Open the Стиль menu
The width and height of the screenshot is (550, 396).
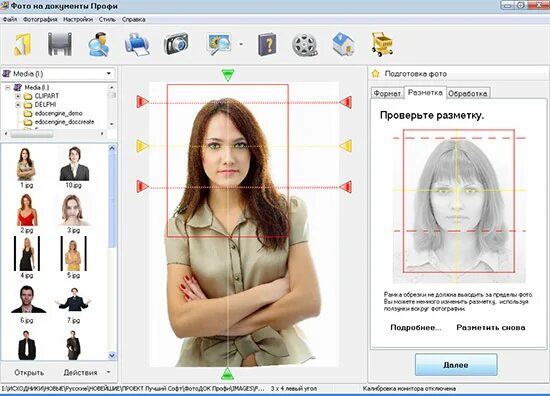107,19
